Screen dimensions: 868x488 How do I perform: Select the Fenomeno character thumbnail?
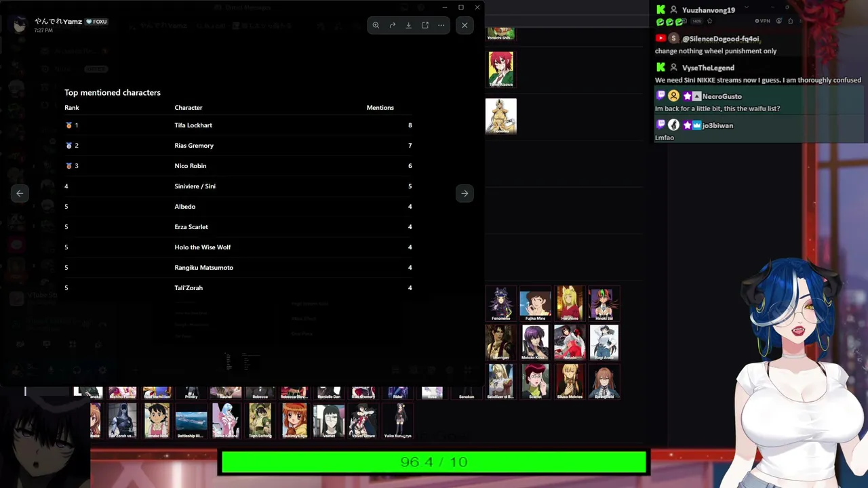tap(501, 303)
